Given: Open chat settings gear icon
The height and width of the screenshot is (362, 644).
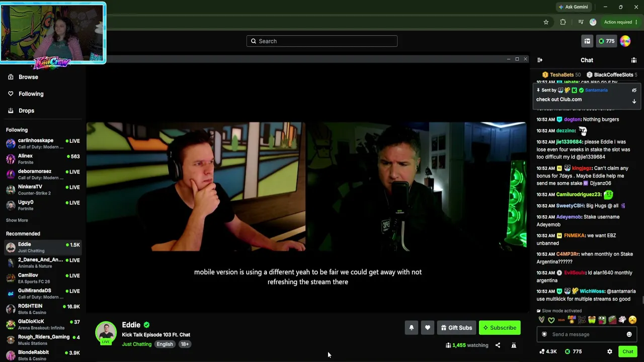Looking at the screenshot, I should pyautogui.click(x=610, y=351).
